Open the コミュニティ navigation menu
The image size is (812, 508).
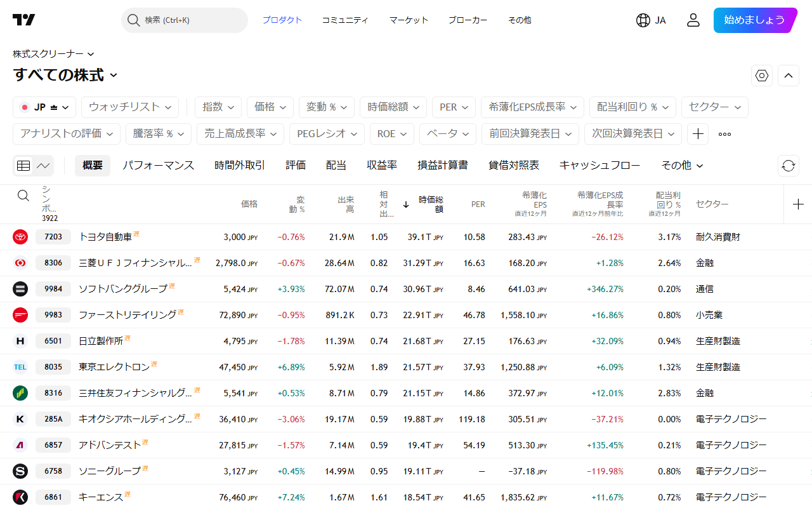(345, 20)
